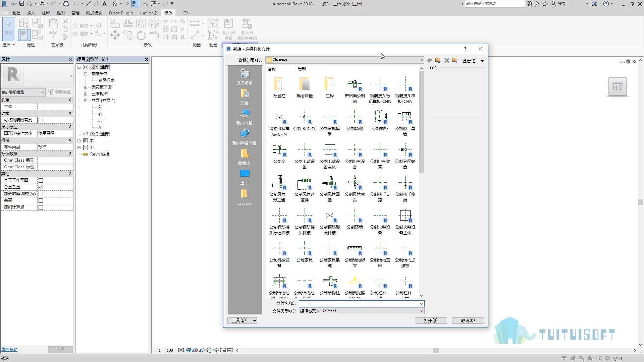Screen dimensions: 644x362
Task: Click the back arrow in file dialog
Action: (x=430, y=60)
